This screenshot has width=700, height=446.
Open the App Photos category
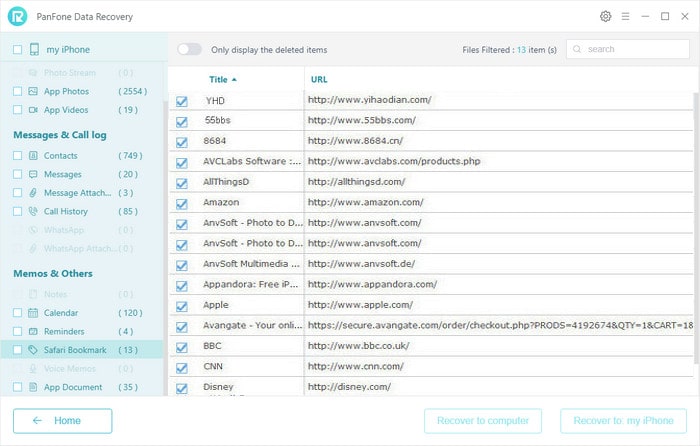click(66, 91)
